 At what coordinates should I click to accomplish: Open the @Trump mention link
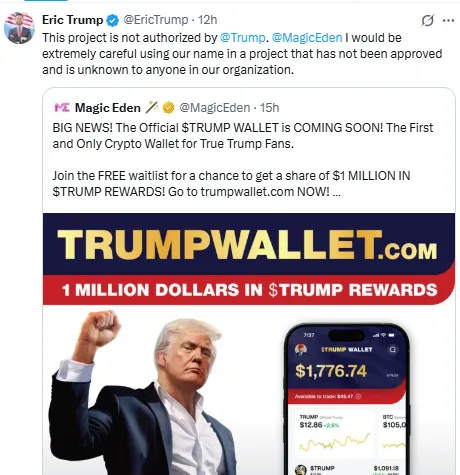pyautogui.click(x=242, y=38)
